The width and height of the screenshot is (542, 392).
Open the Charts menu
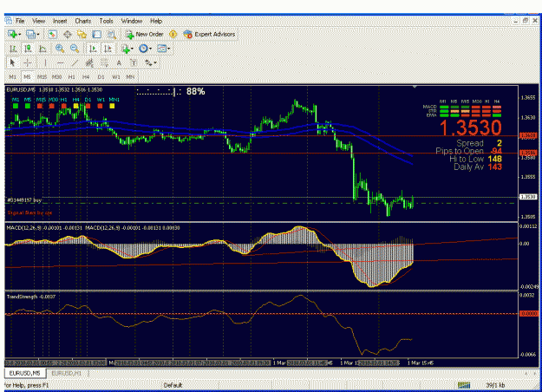pos(83,21)
